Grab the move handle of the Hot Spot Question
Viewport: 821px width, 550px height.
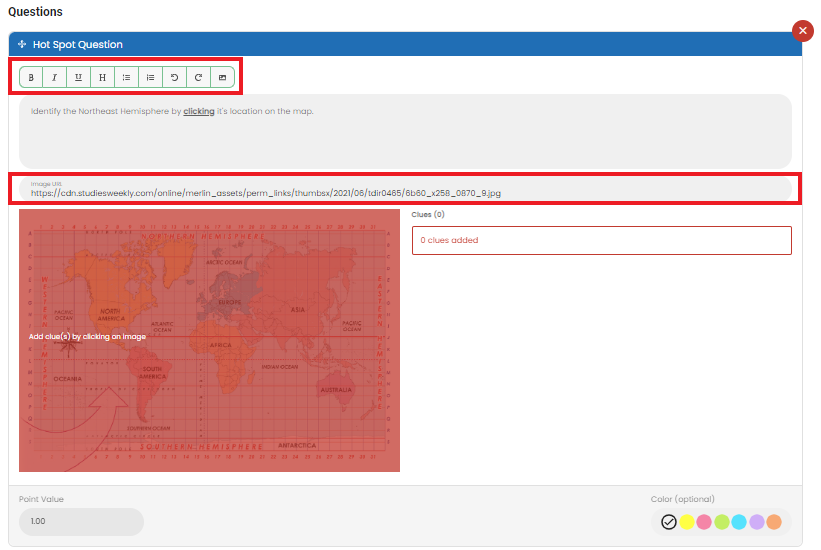click(x=22, y=45)
